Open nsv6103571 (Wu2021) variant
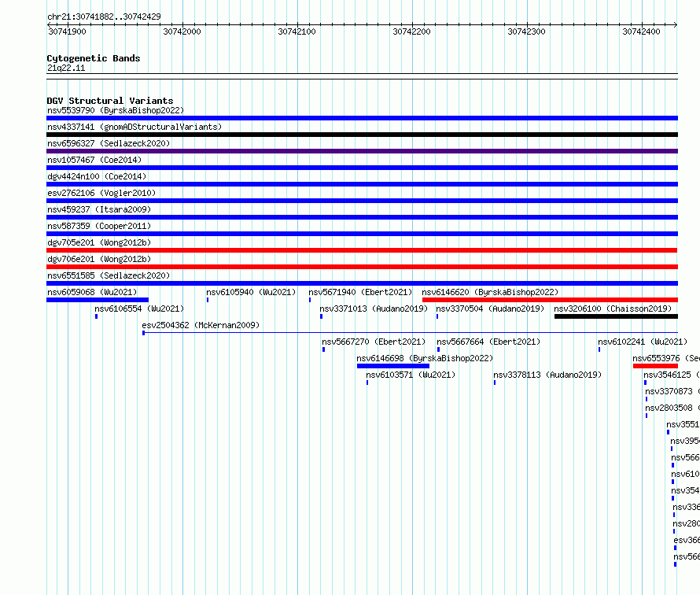This screenshot has height=595, width=700. (411, 375)
